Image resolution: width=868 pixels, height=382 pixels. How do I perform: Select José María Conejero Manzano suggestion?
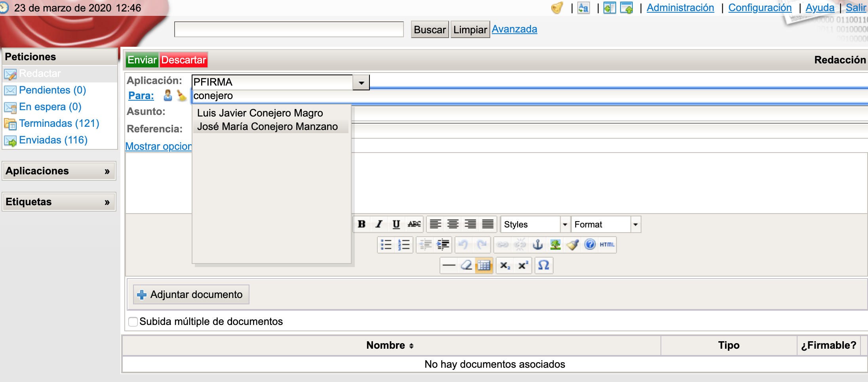[267, 127]
